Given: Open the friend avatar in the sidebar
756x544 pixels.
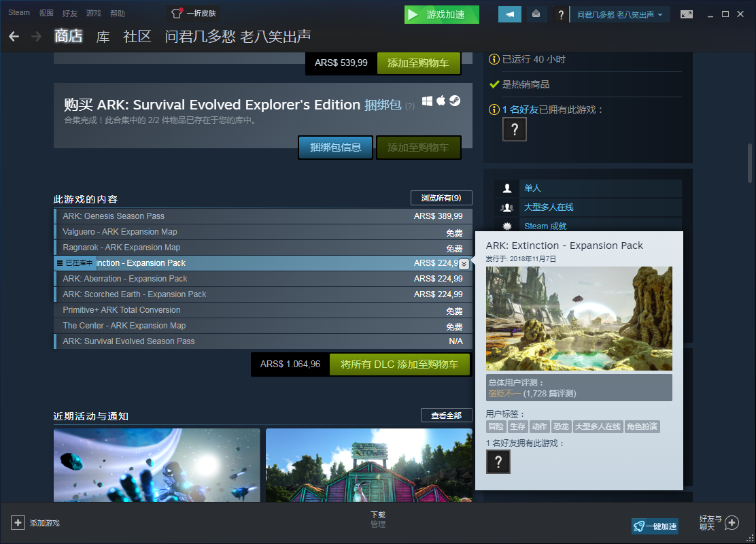Looking at the screenshot, I should coord(515,129).
